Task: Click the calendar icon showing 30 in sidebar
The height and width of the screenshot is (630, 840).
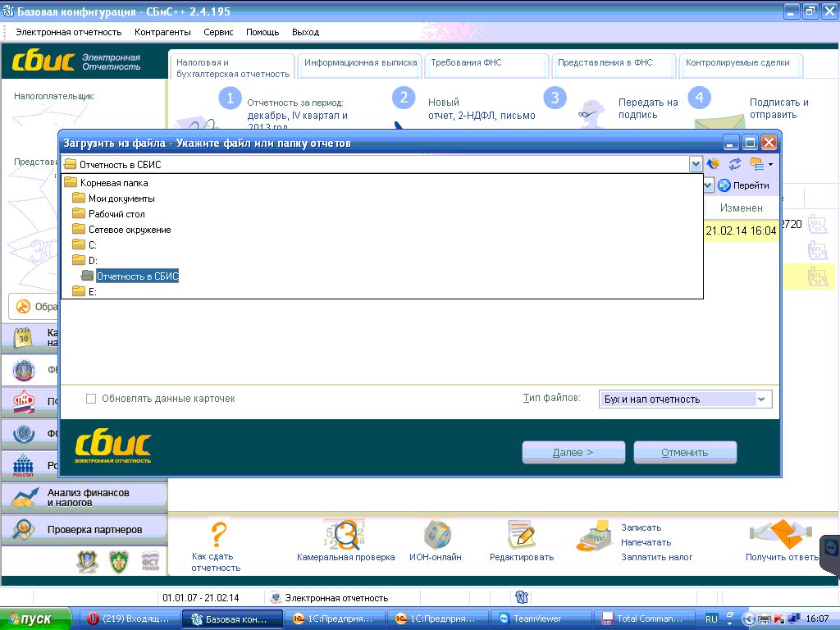Action: click(23, 338)
